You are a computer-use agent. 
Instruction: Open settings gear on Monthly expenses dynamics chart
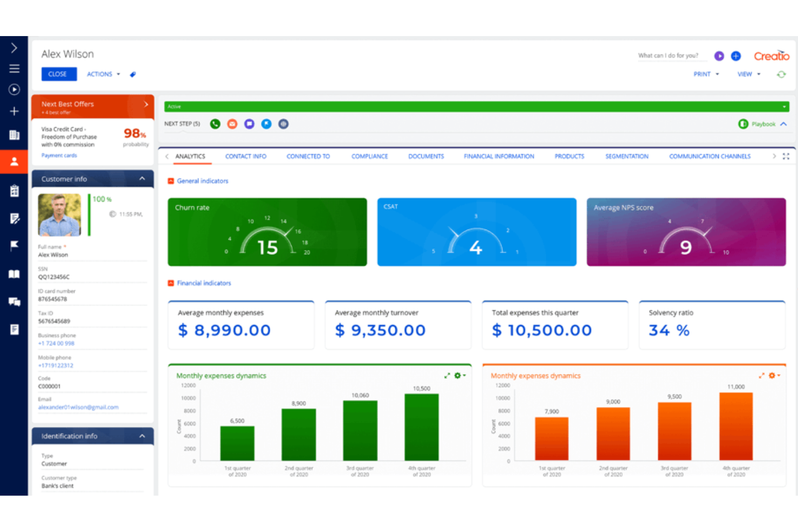(457, 376)
